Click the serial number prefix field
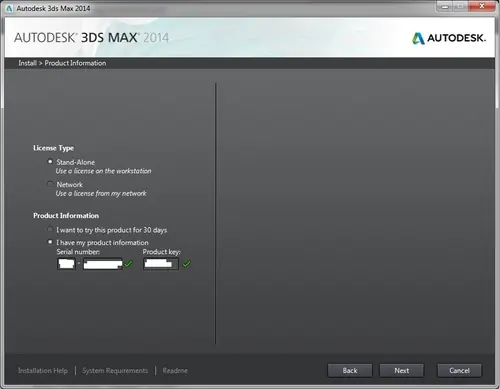Screen dimensions: 500x389 tap(66, 264)
